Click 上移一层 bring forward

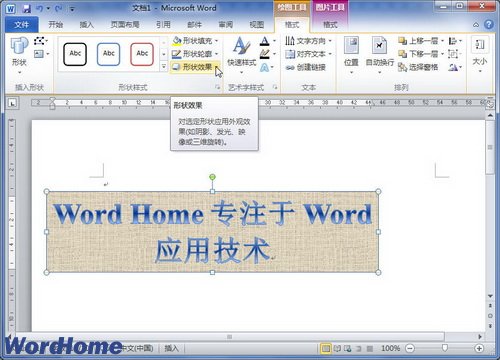pyautogui.click(x=418, y=41)
